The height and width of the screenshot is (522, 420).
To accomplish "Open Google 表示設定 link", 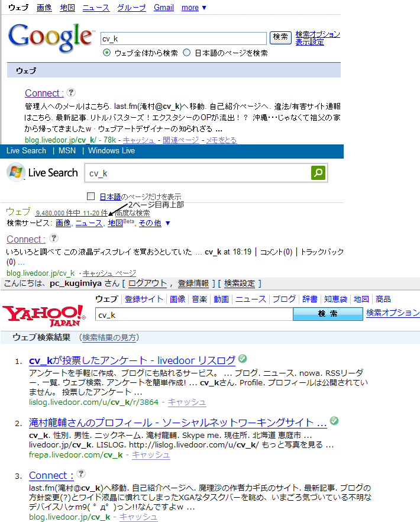I will click(x=309, y=42).
